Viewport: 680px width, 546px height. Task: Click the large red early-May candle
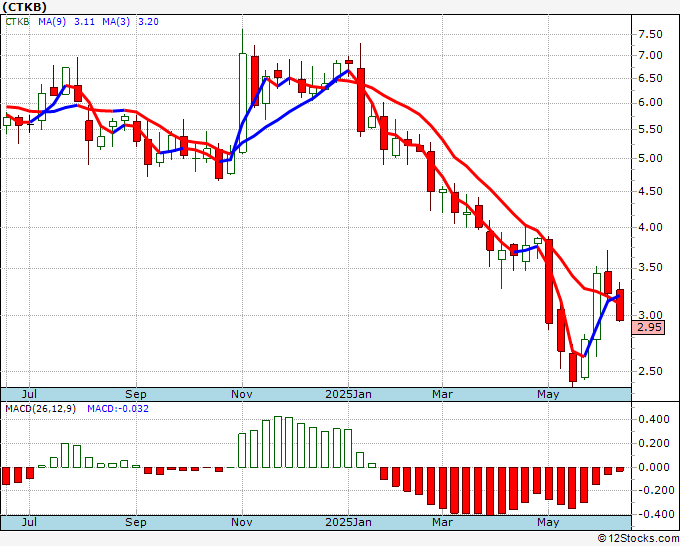pos(549,282)
